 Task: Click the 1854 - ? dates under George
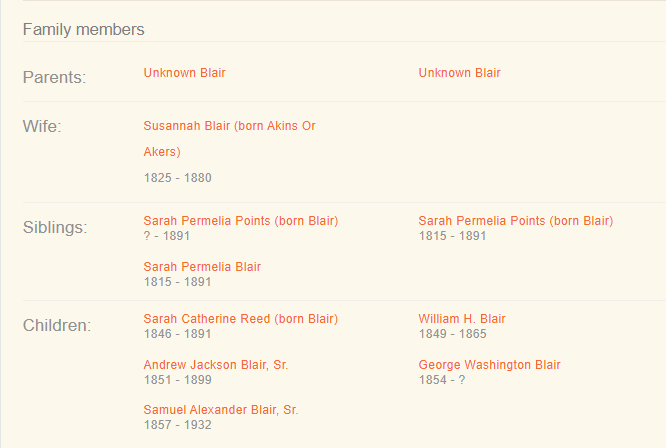442,380
